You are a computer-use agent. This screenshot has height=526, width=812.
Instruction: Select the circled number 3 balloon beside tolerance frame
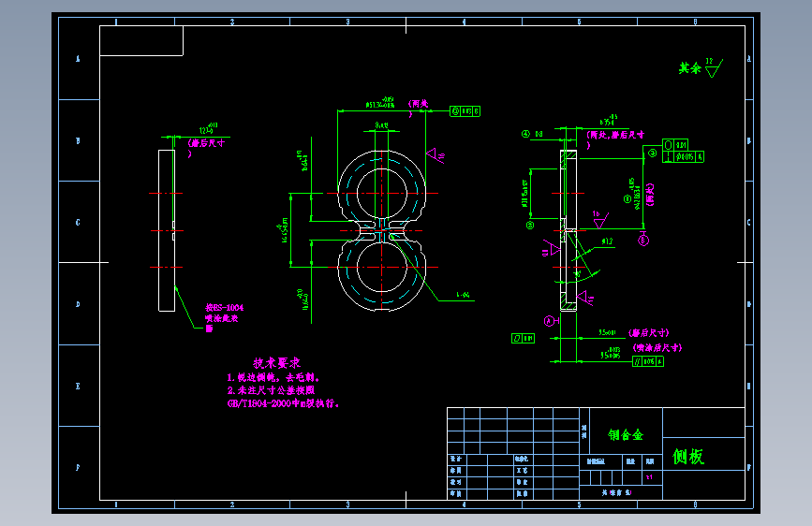(653, 153)
